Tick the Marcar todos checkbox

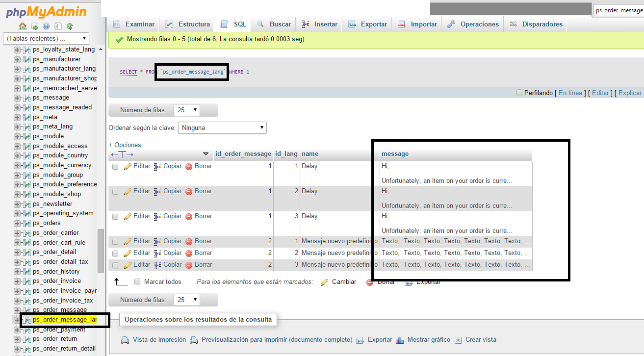tap(137, 282)
